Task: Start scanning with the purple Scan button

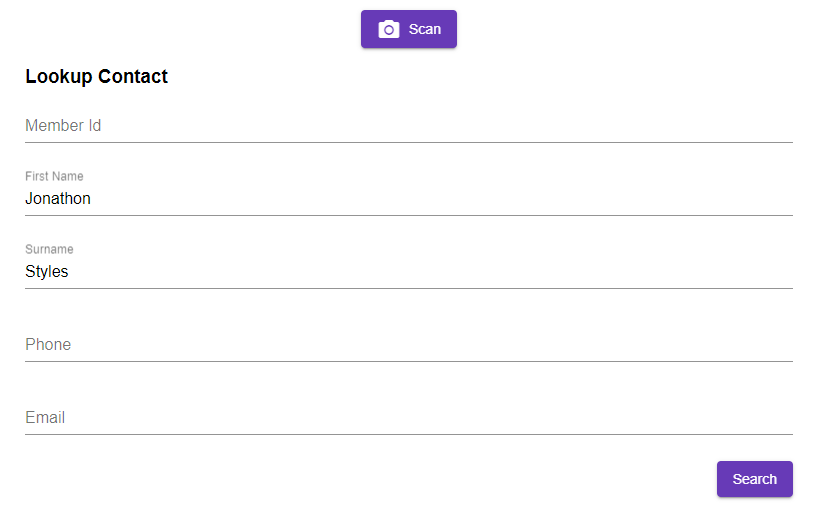Action: pos(409,29)
